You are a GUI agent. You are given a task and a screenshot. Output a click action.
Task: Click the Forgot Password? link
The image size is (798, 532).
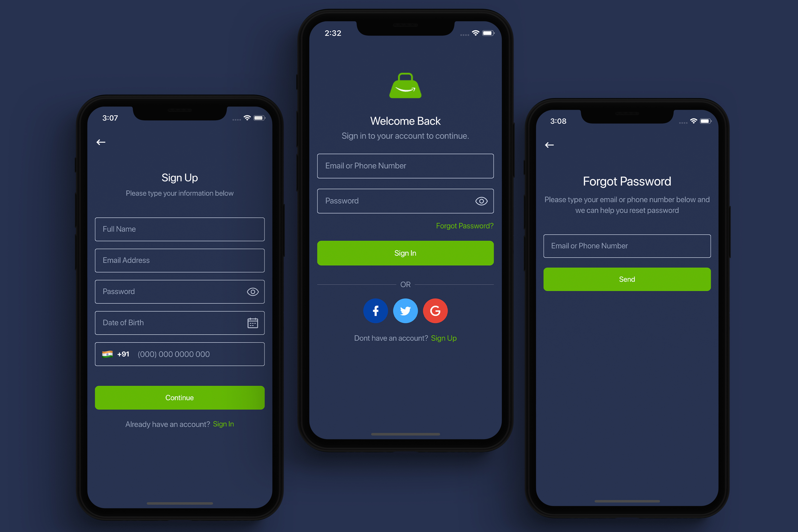[465, 225]
